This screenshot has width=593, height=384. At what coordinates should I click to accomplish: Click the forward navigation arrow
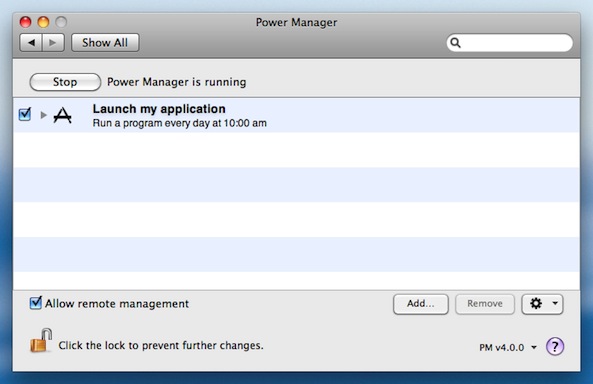(x=53, y=42)
